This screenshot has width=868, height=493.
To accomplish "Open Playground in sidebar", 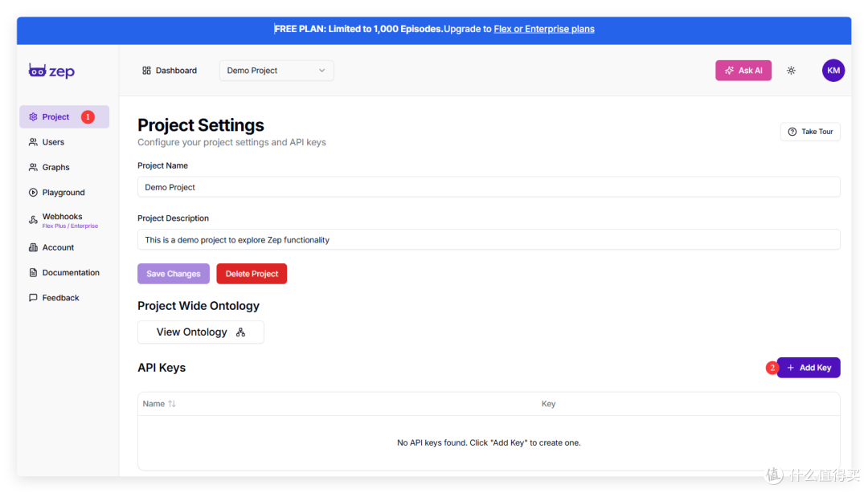I will click(x=64, y=193).
